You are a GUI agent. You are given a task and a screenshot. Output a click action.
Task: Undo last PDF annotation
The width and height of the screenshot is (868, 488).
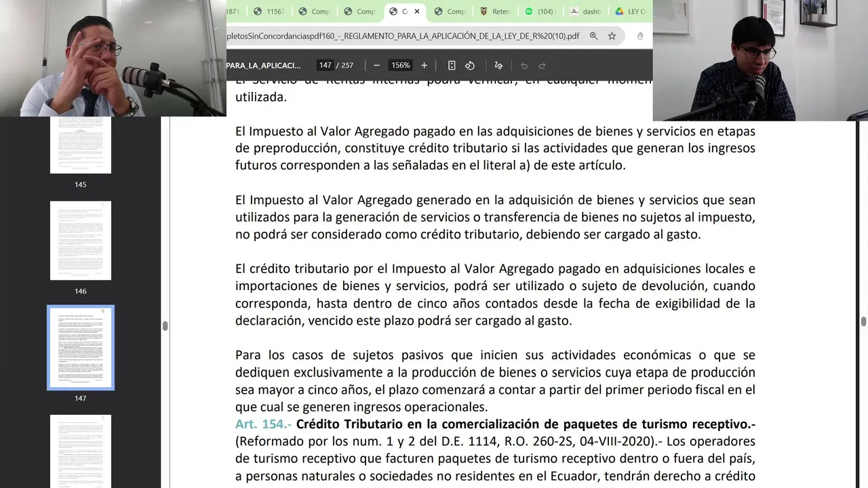(524, 66)
